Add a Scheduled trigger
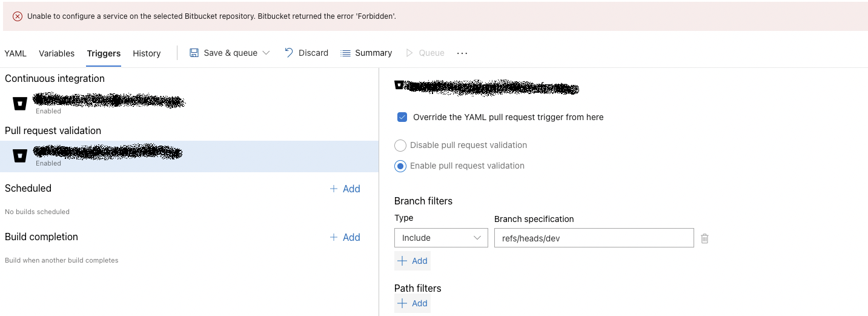Screen dimensions: 868x316 (345, 189)
